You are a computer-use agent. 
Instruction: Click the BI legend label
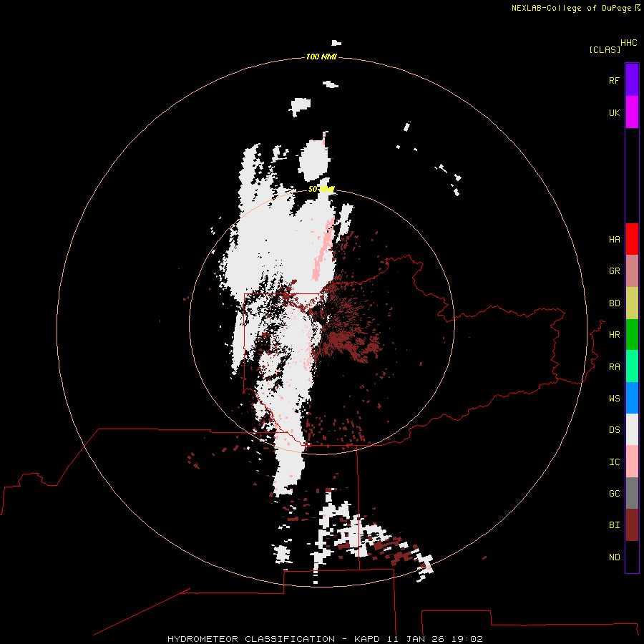tap(614, 525)
